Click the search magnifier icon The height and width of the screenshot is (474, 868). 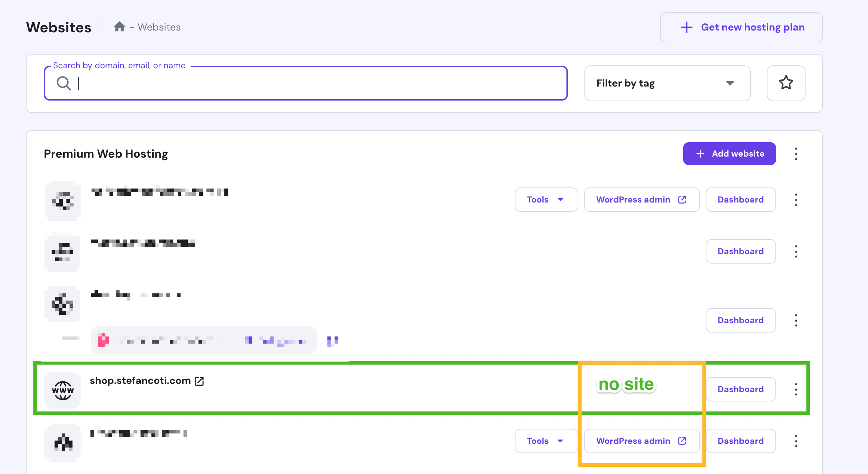(x=64, y=83)
